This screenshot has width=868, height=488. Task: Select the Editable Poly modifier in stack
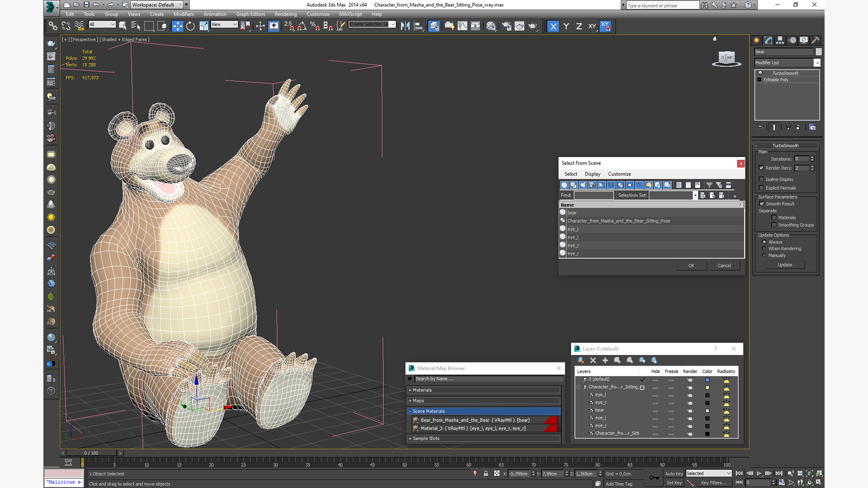click(x=787, y=80)
